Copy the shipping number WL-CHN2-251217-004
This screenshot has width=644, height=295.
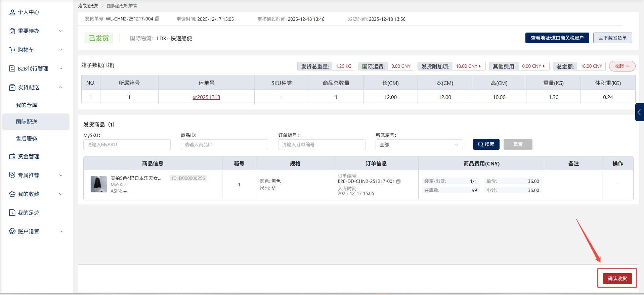click(157, 19)
